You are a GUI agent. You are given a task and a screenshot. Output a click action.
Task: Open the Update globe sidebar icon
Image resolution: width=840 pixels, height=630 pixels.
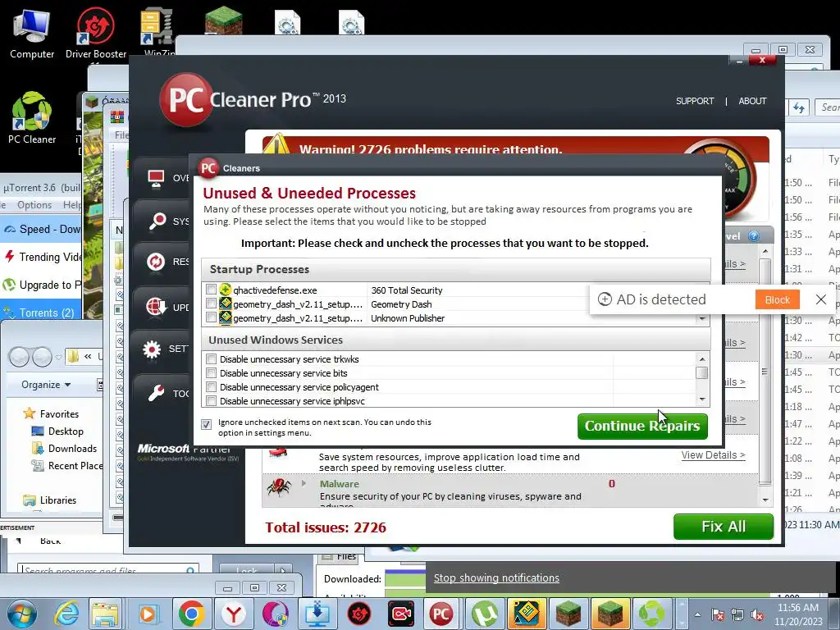click(x=156, y=307)
